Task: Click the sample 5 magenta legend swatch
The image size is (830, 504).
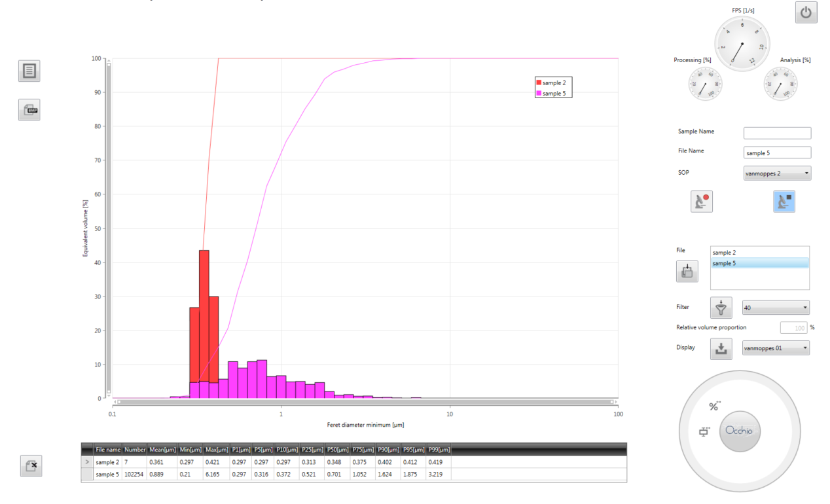Action: point(539,94)
